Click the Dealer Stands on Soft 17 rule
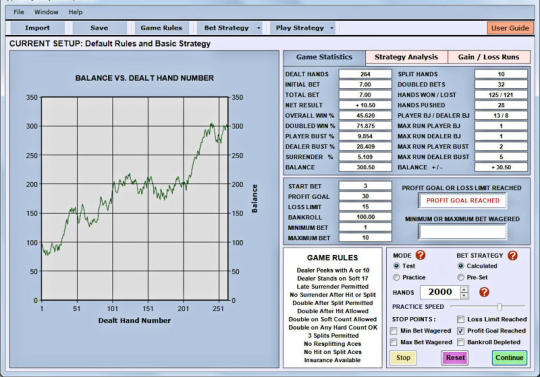Screen dimensions: 540x377 point(332,278)
